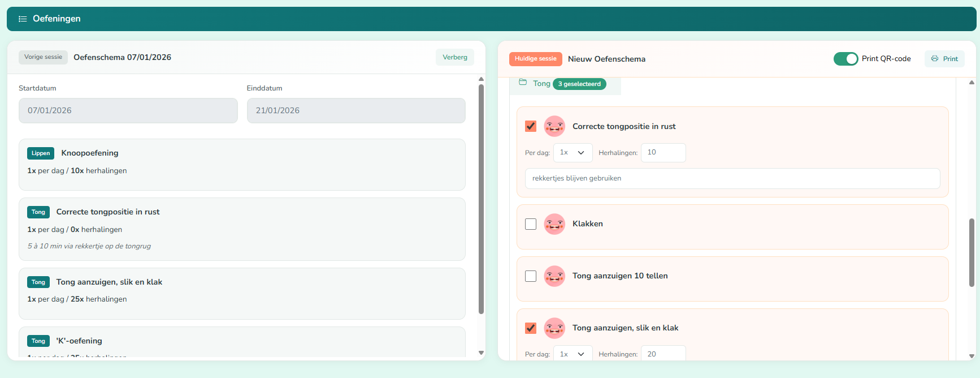Click the note field with rekkertjes blijven gebruiken
The image size is (980, 378).
point(732,178)
